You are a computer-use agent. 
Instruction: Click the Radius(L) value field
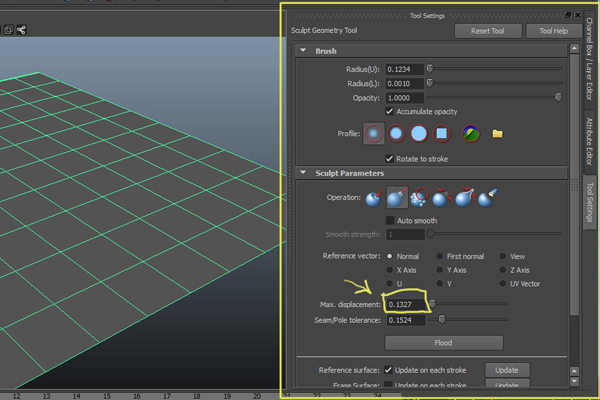404,83
